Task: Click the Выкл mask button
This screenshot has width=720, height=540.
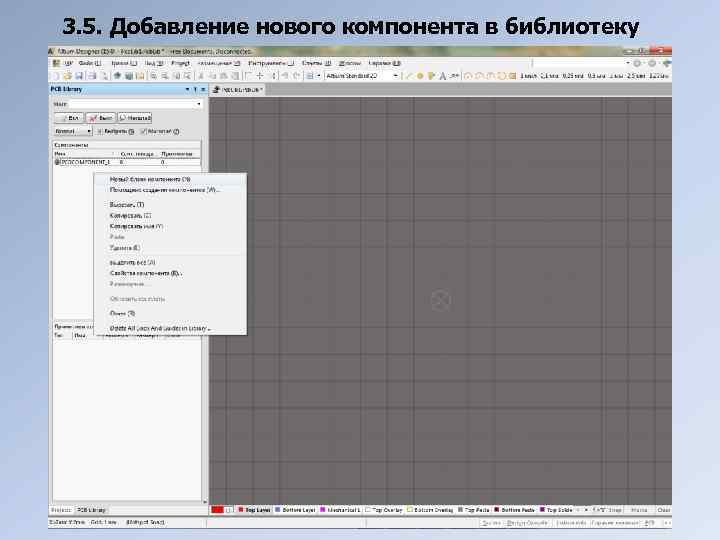Action: 100,118
